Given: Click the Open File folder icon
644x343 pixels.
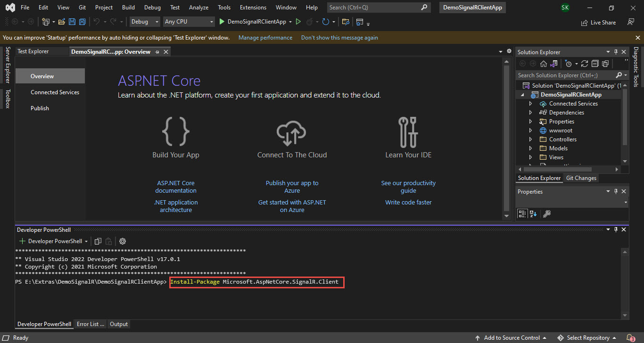Looking at the screenshot, I should pyautogui.click(x=62, y=22).
